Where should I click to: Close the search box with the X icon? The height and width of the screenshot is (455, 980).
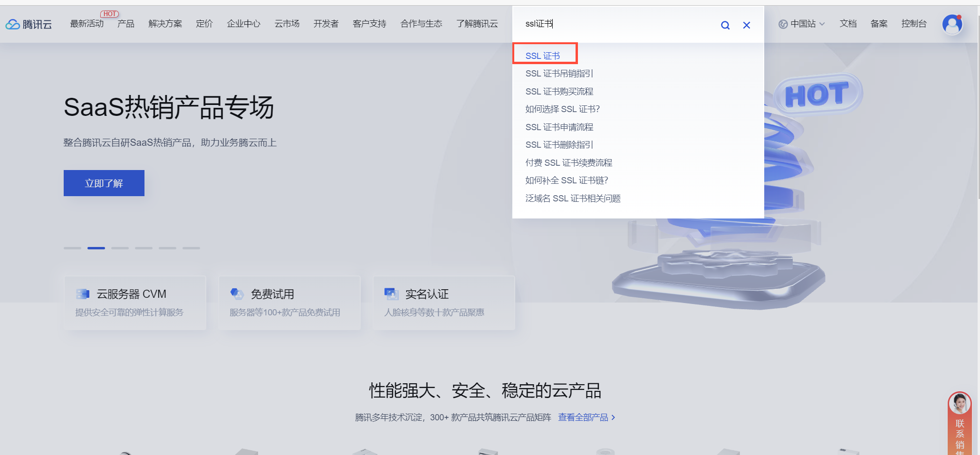tap(747, 25)
